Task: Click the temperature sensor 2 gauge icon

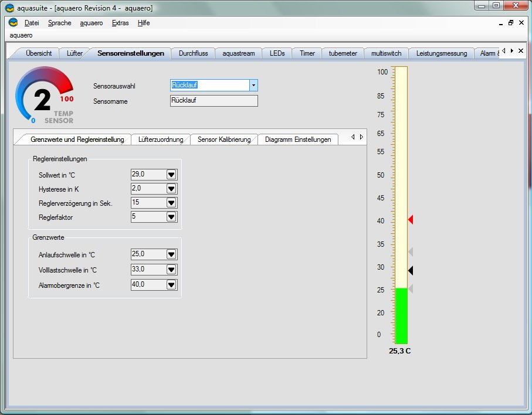Action: click(x=45, y=96)
